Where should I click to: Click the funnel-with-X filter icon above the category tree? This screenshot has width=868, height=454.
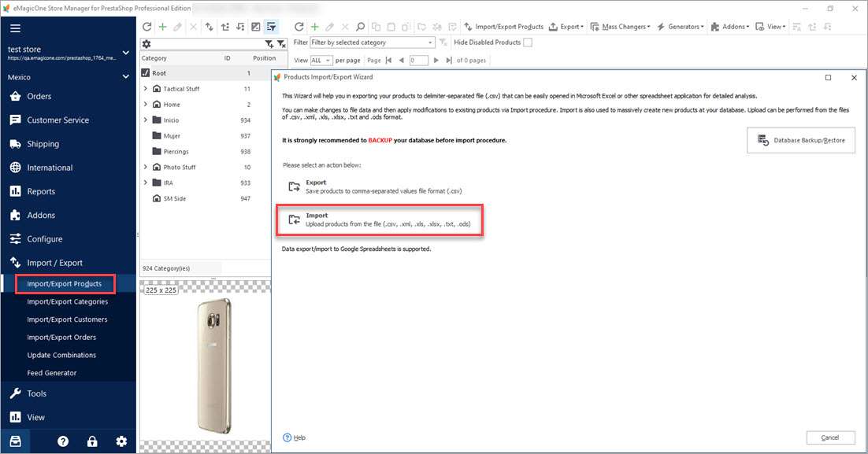(x=281, y=44)
